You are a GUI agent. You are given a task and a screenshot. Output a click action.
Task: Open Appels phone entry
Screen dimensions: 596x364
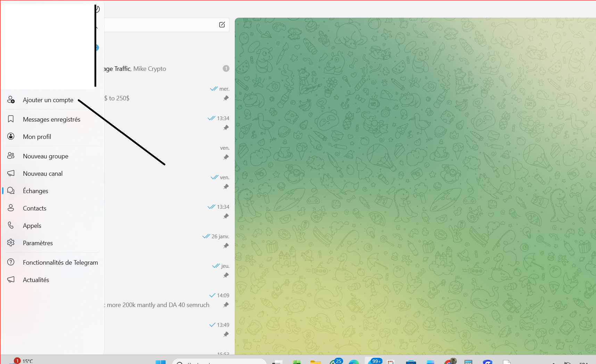coord(52,225)
